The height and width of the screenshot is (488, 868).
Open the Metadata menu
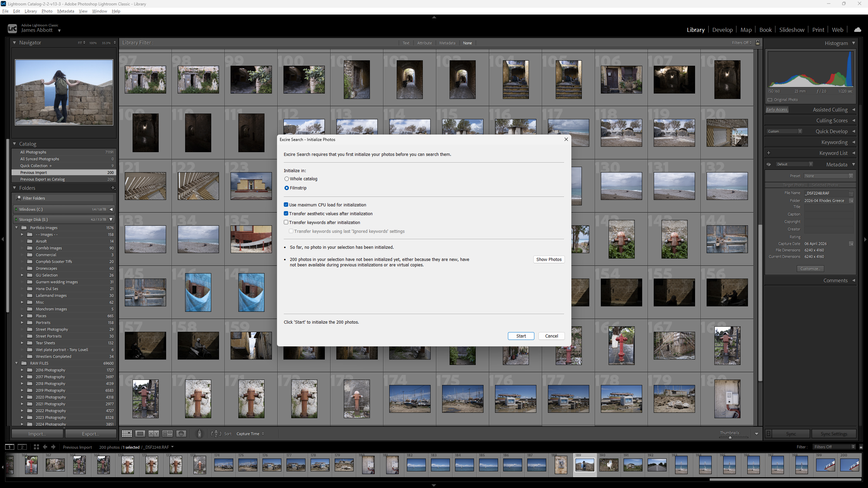pos(65,11)
